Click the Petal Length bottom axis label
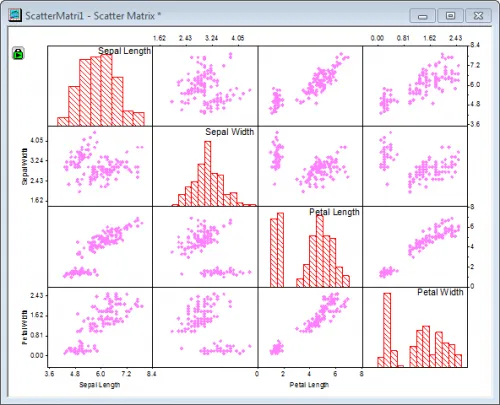Screen dimensions: 500x405 (x=309, y=385)
